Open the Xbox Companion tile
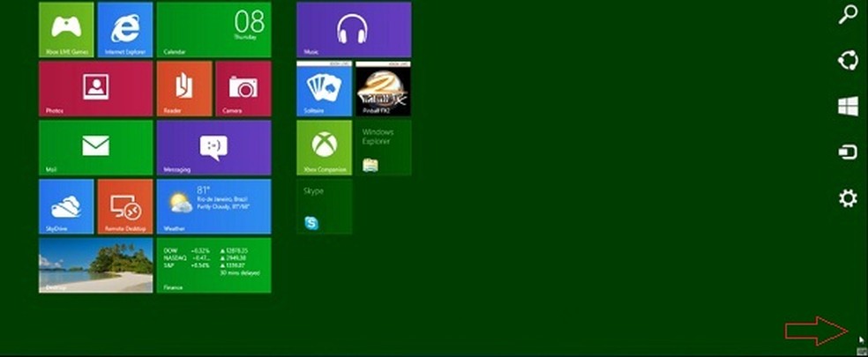This screenshot has width=868, height=357. (325, 148)
